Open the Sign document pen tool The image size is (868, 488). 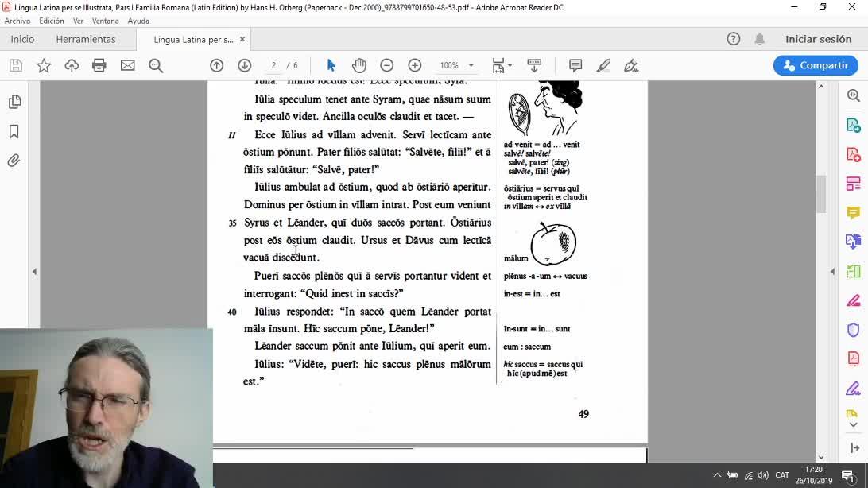tap(631, 65)
